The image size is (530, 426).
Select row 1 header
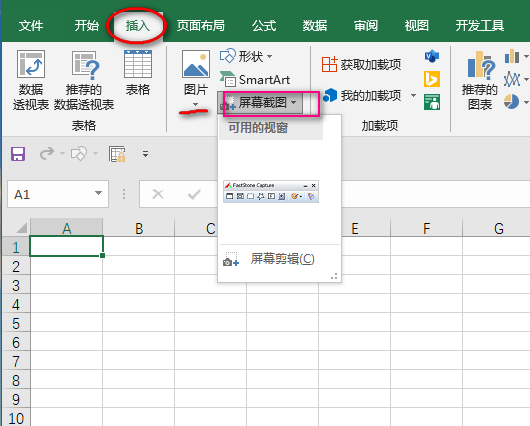tap(16, 246)
